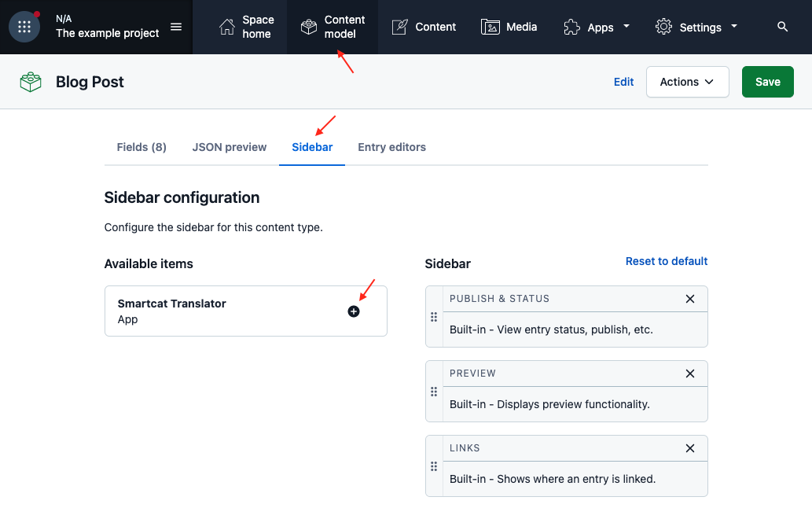Open the Content model label in the navigation
This screenshot has height=508, width=812.
click(344, 27)
